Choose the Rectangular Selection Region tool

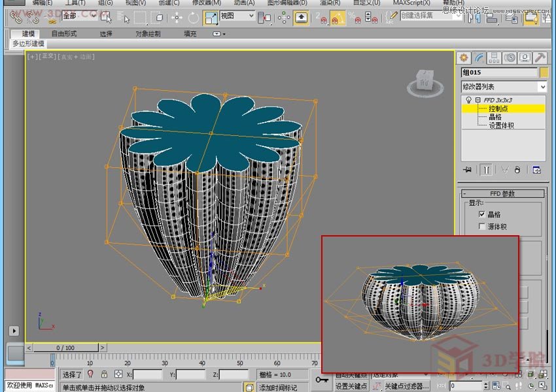[x=140, y=16]
